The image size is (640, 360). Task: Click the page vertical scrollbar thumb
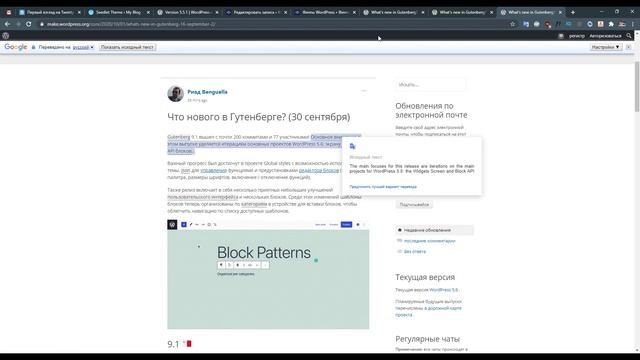(637, 87)
